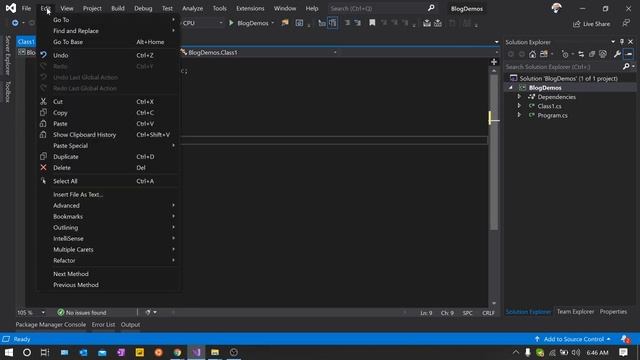The image size is (640, 360).
Task: Toggle Preview Selected Items in Solution Explorer
Action: click(629, 54)
